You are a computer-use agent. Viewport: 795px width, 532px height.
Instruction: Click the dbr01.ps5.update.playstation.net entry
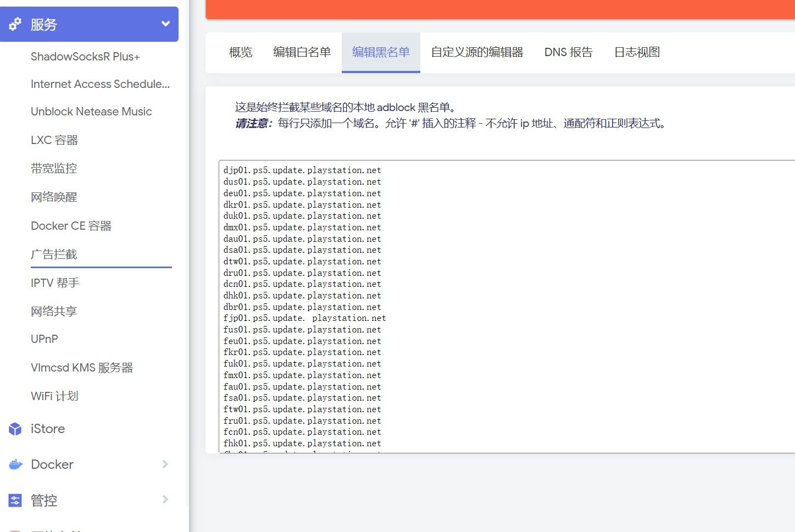302,307
